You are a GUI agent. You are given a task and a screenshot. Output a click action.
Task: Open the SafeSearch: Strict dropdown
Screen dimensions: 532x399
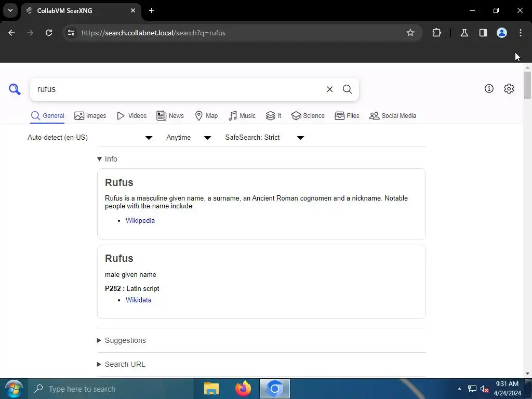click(x=264, y=137)
